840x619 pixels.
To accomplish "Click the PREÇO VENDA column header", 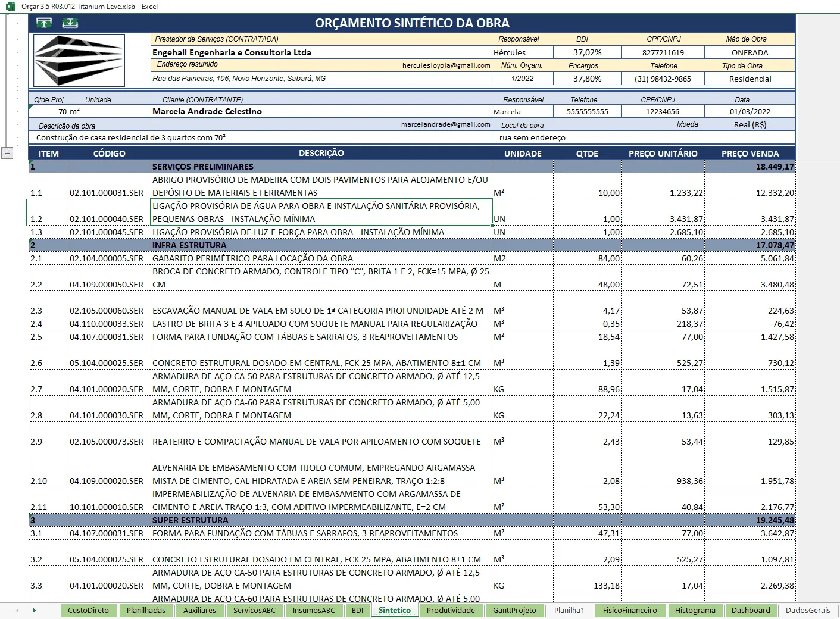I will [750, 154].
